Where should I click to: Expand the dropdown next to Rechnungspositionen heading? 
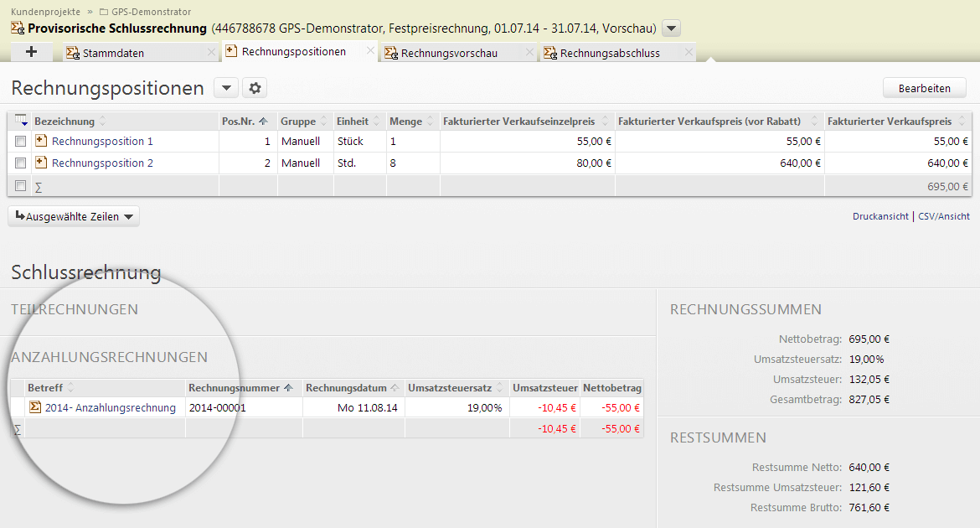click(x=226, y=88)
